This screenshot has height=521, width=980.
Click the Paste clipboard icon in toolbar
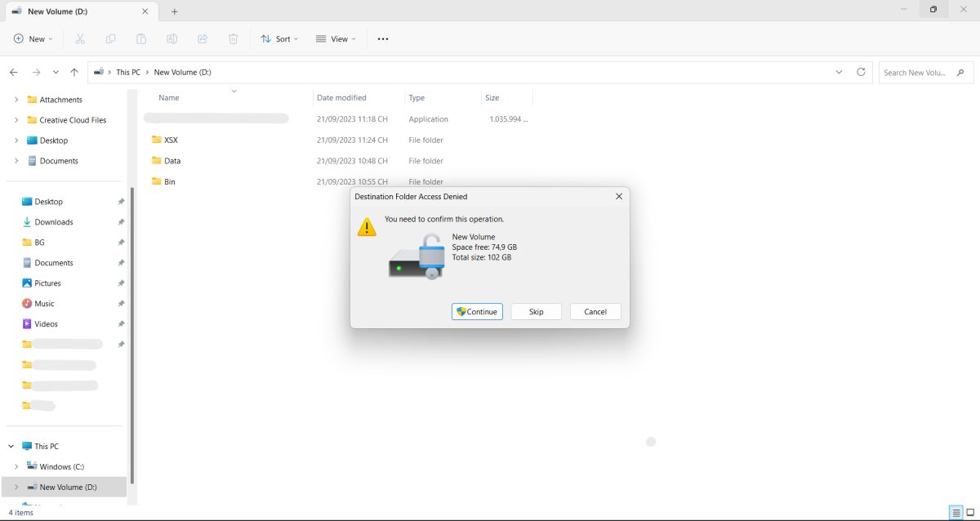pos(141,38)
